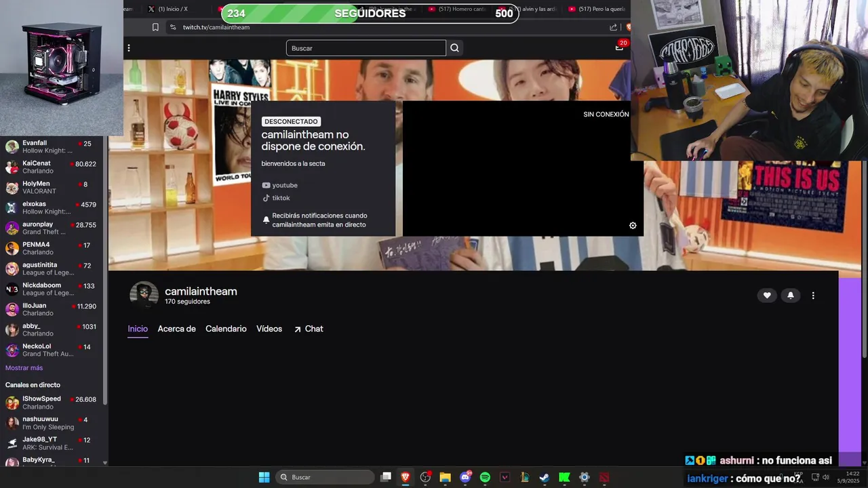Open the Windows Start menu
This screenshot has height=488, width=868.
pyautogui.click(x=264, y=477)
